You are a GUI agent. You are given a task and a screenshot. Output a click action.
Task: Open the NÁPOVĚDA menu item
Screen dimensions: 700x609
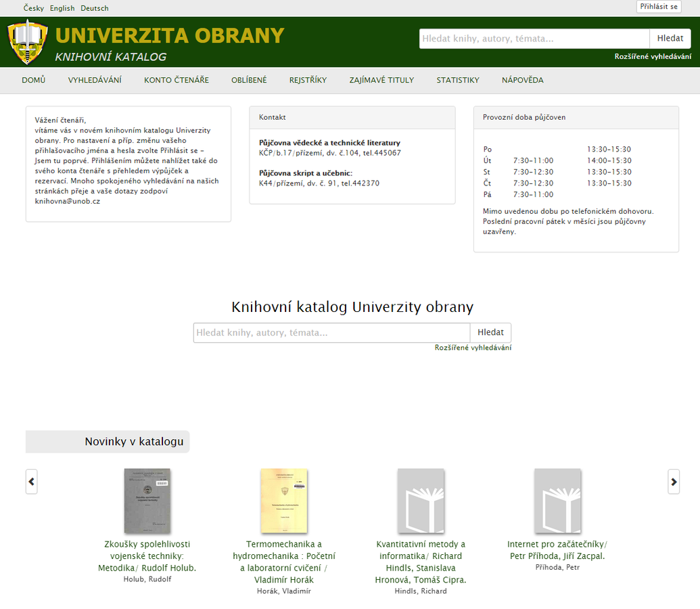pyautogui.click(x=523, y=80)
